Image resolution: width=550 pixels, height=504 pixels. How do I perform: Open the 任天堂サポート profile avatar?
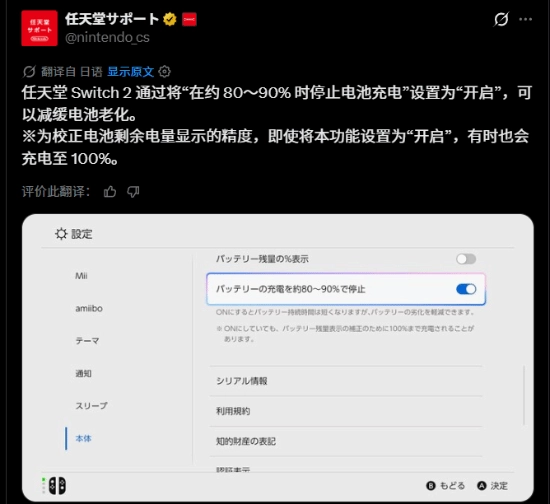pyautogui.click(x=39, y=28)
